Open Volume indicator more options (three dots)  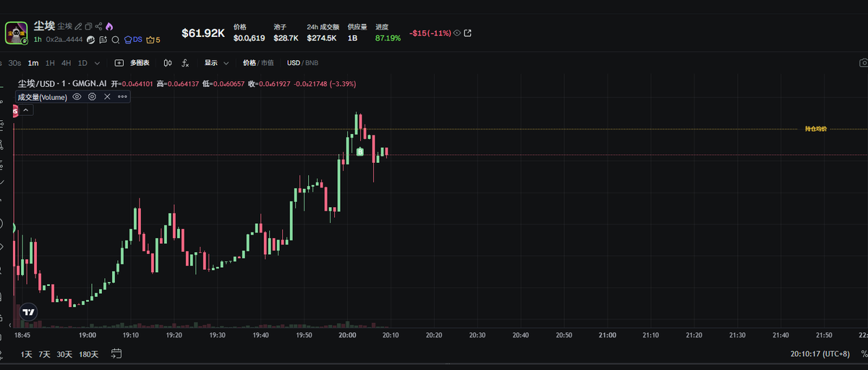click(x=122, y=96)
